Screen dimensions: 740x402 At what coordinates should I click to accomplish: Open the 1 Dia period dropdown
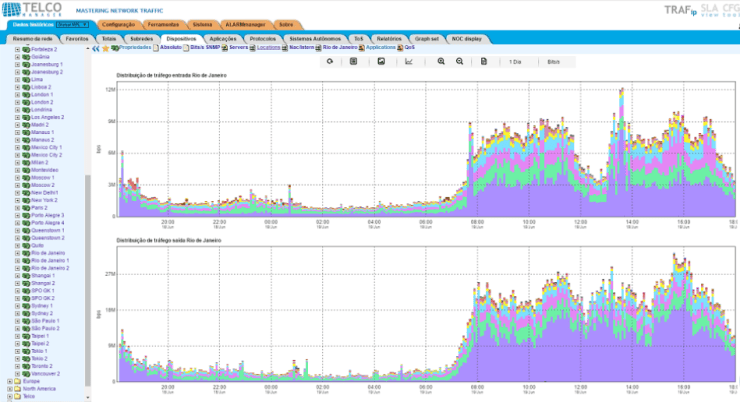(515, 62)
